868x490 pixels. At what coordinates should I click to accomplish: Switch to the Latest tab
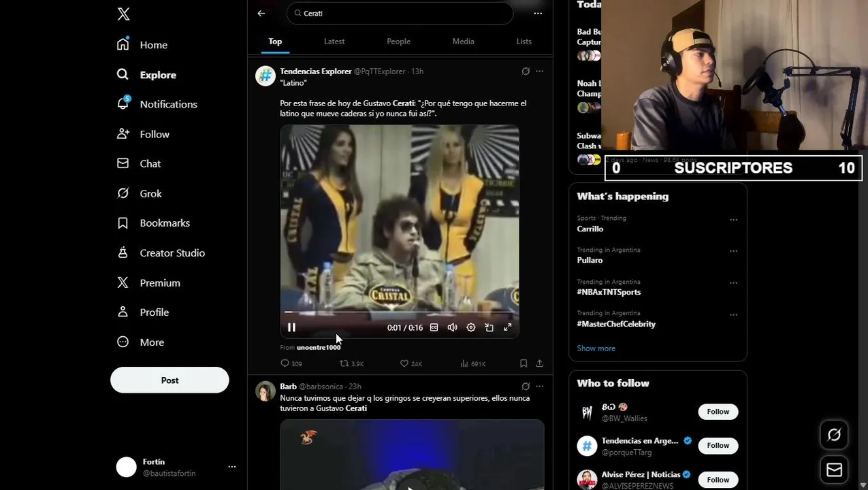click(334, 42)
